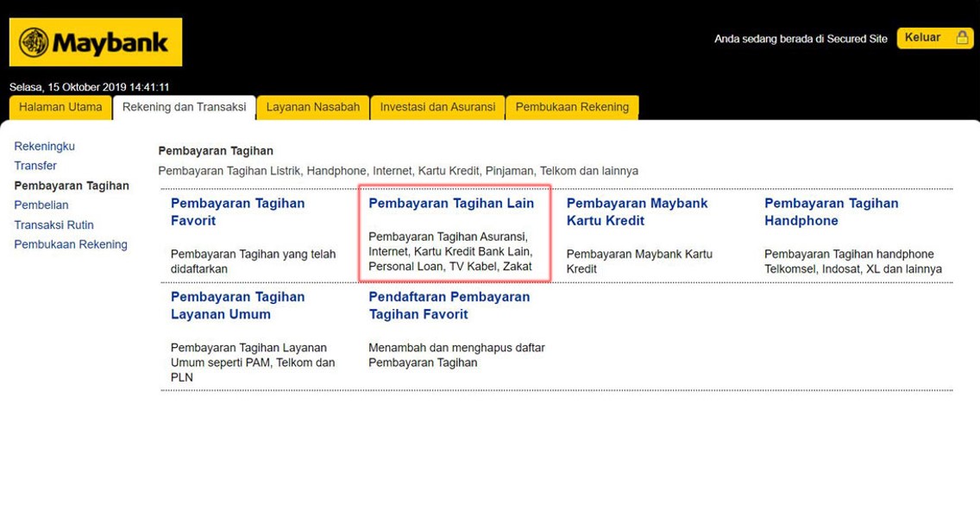Open Pembayaran Tagihan Handphone link
This screenshot has width=980, height=505.
click(x=832, y=212)
